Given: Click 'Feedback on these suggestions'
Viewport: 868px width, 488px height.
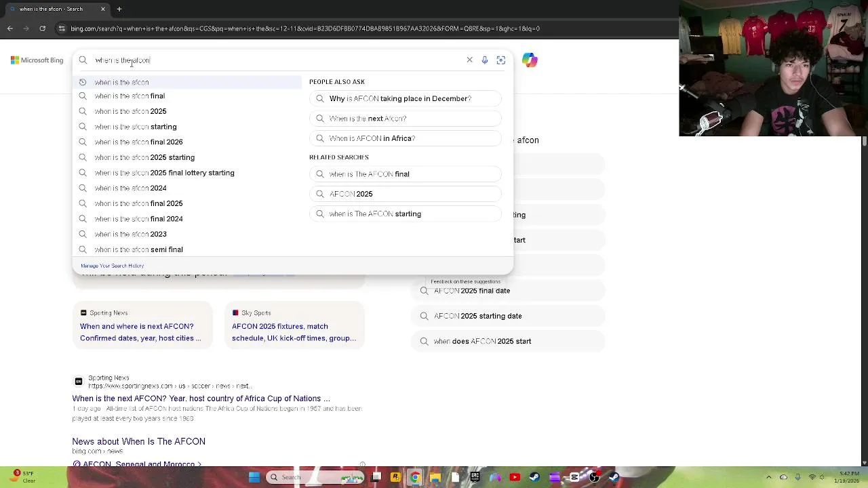Looking at the screenshot, I should click(465, 281).
